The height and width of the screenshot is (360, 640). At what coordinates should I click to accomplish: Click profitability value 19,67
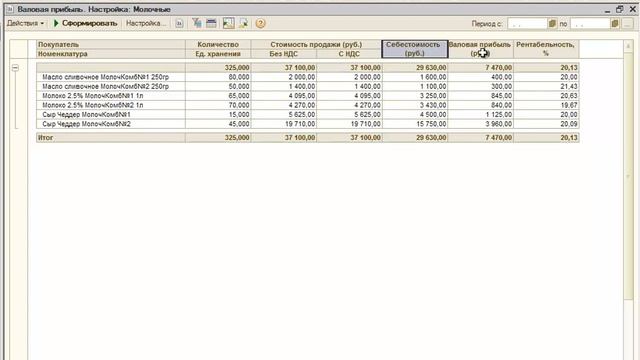pos(546,105)
